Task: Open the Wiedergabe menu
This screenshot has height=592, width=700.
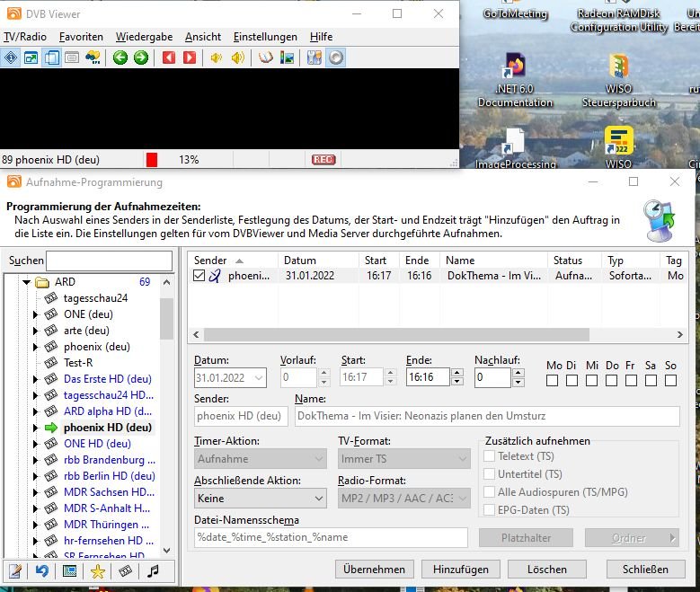Action: (144, 37)
